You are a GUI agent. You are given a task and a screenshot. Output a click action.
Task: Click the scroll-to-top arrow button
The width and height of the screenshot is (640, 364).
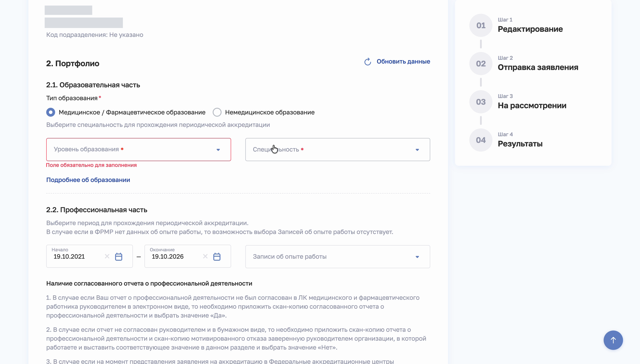coord(613,340)
